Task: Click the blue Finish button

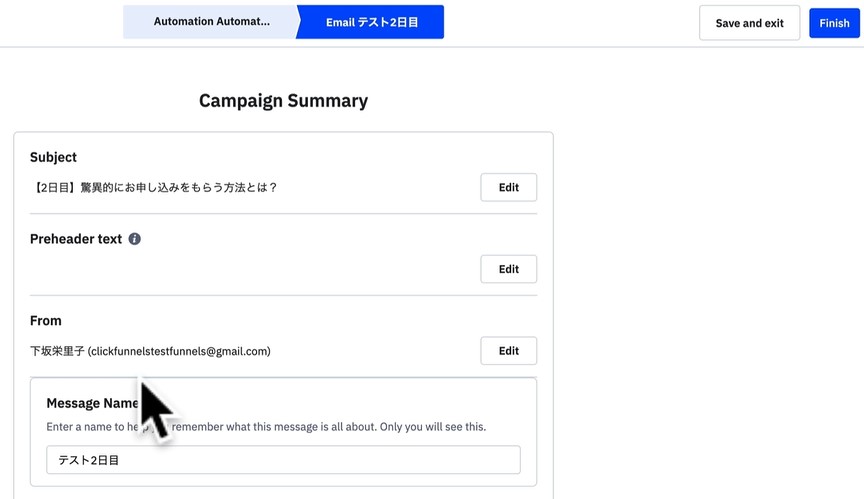Action: (x=834, y=23)
